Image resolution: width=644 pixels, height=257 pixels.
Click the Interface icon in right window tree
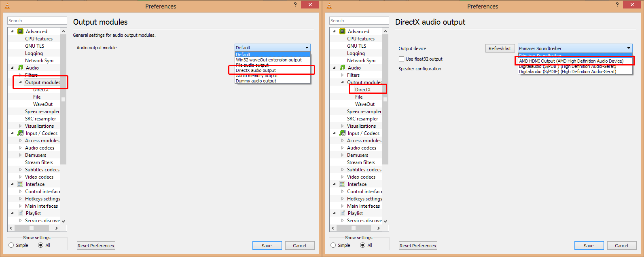pyautogui.click(x=342, y=184)
